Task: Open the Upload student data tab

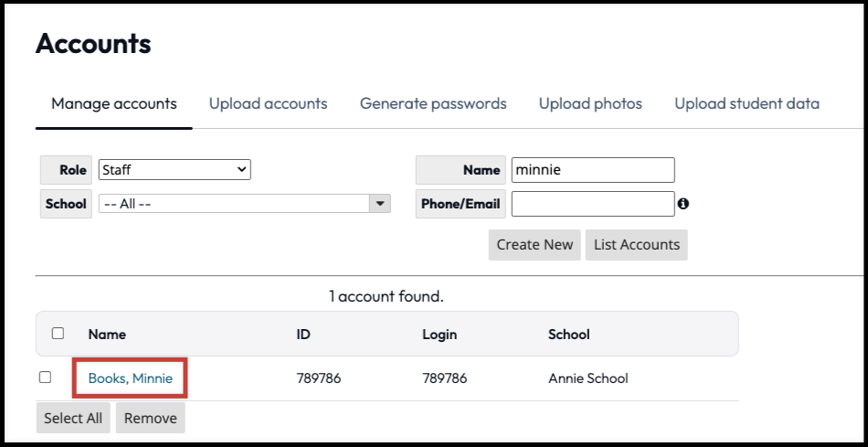Action: click(x=746, y=103)
